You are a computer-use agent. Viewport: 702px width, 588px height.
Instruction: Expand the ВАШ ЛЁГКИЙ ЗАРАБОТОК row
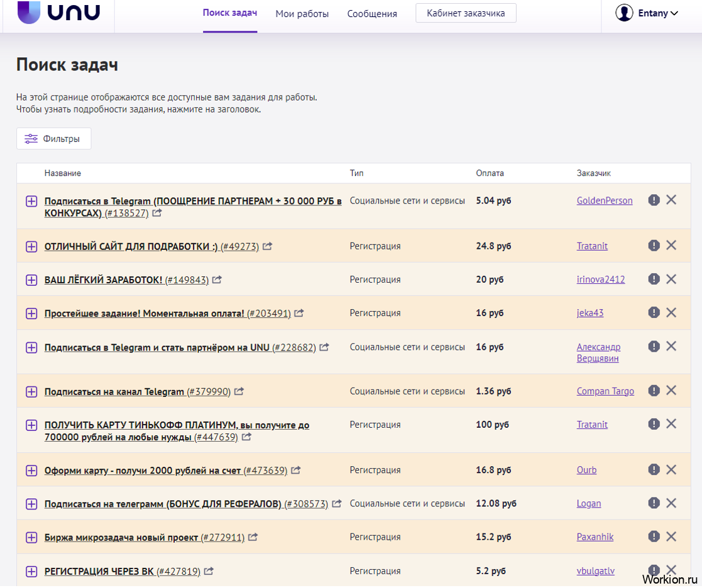[x=31, y=280]
